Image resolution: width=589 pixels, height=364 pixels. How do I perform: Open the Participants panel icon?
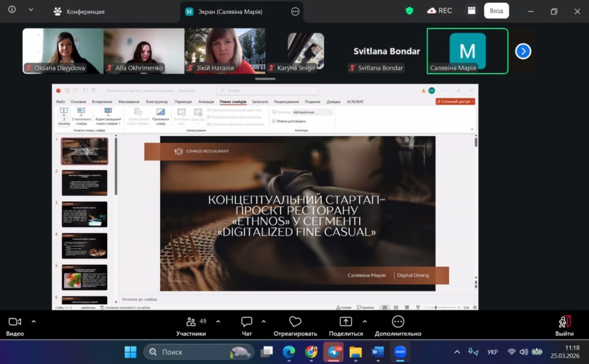[191, 322]
